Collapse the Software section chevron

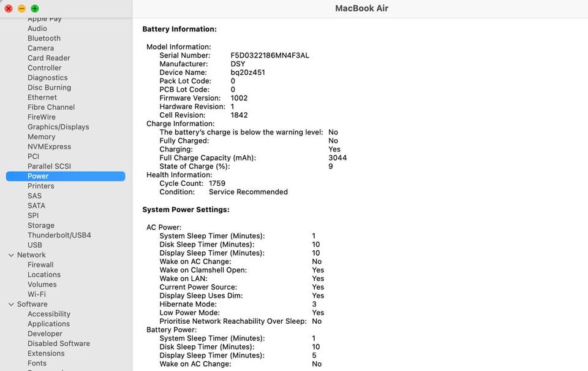click(11, 304)
